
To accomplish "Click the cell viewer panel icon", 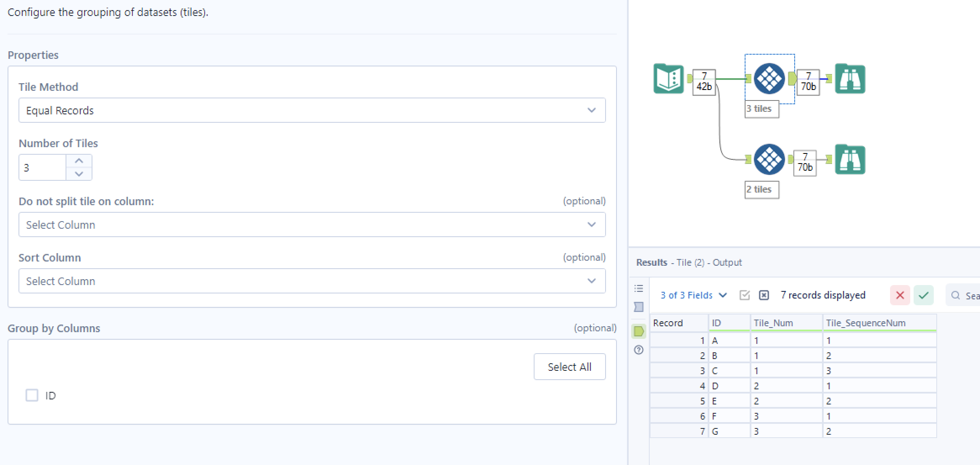I will [639, 307].
